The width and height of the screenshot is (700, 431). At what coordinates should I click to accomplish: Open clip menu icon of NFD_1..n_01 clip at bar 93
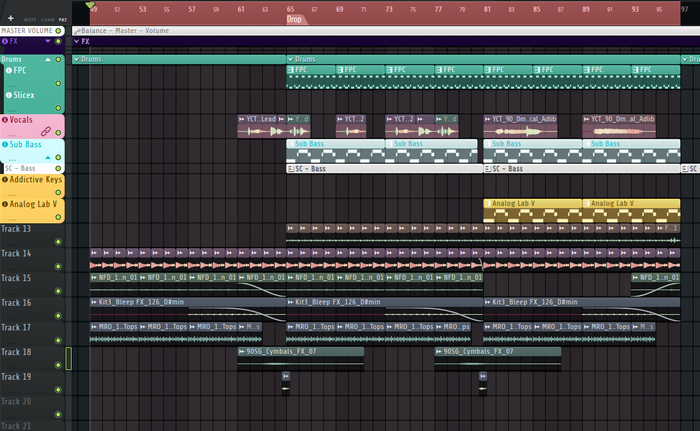tap(635, 277)
